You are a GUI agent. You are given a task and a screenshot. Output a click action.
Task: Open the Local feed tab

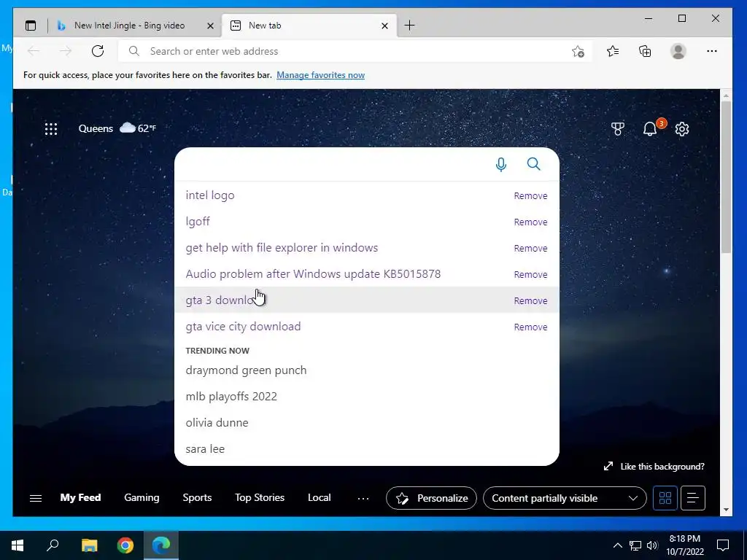click(x=320, y=497)
